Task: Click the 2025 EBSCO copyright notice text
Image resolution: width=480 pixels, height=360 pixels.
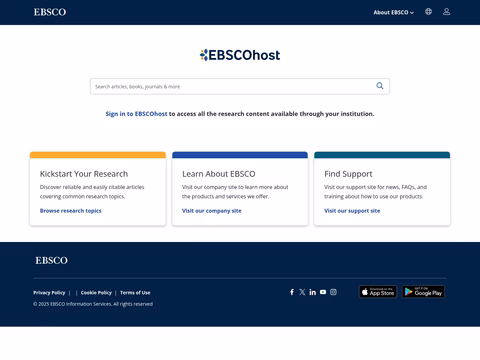Action: click(x=93, y=304)
